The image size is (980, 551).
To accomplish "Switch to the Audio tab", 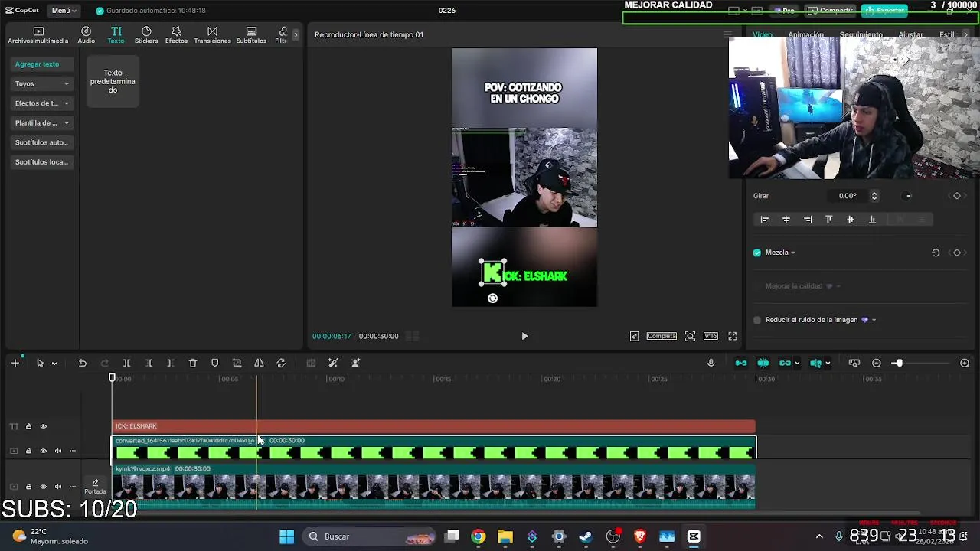I will coord(87,35).
